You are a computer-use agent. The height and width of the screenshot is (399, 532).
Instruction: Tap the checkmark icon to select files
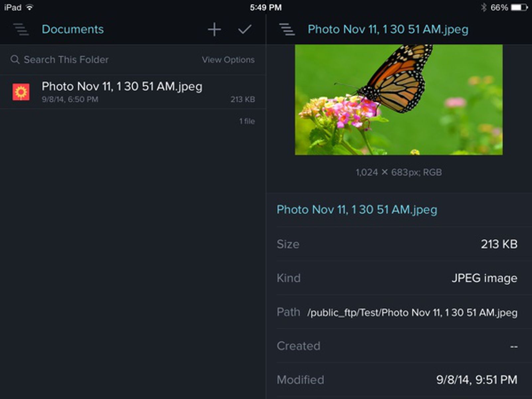coord(245,29)
